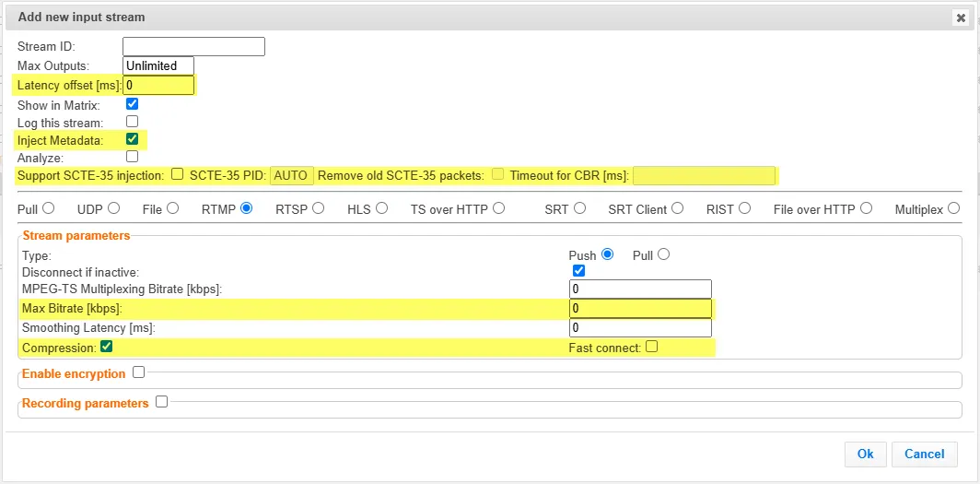Image resolution: width=980 pixels, height=484 pixels.
Task: Enable the Analyze checkbox
Action: click(132, 157)
